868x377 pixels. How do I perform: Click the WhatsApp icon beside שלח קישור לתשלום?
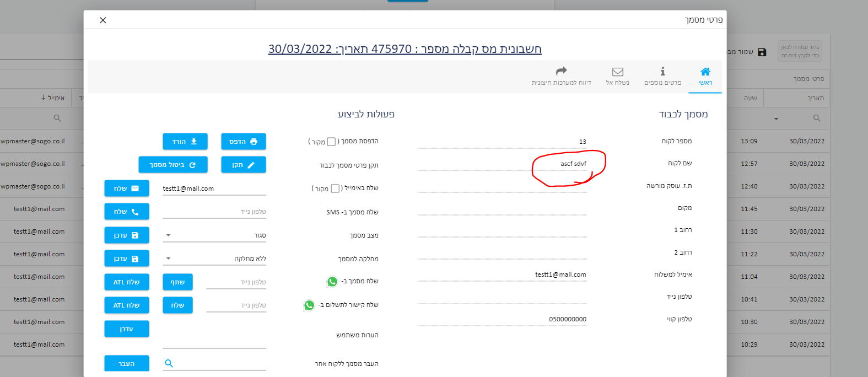(309, 305)
